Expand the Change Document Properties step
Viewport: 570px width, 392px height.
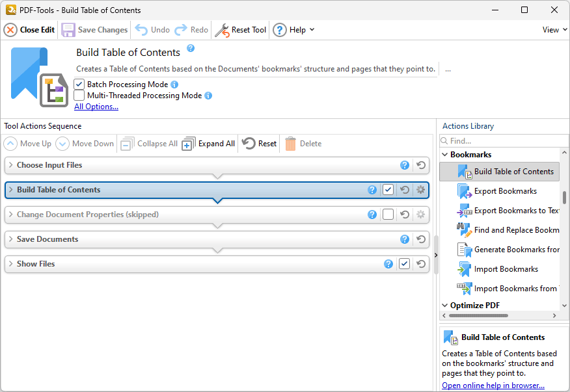tap(10, 215)
